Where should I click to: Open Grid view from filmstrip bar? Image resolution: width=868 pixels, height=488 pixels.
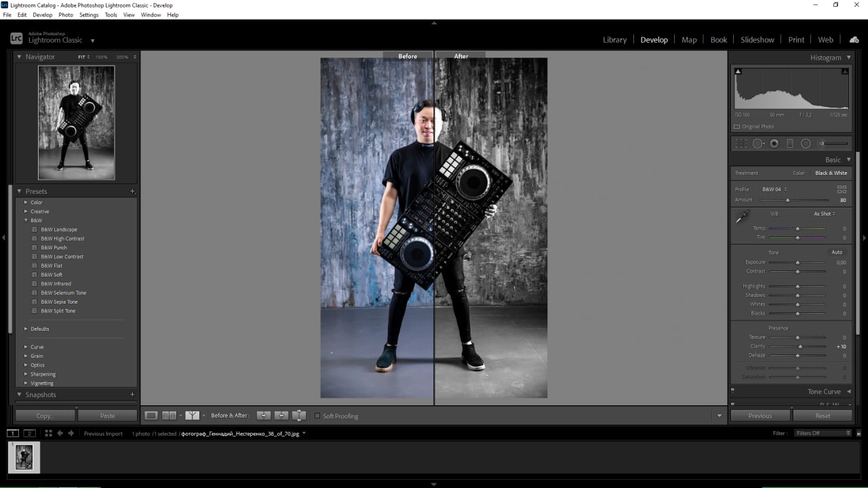click(48, 433)
